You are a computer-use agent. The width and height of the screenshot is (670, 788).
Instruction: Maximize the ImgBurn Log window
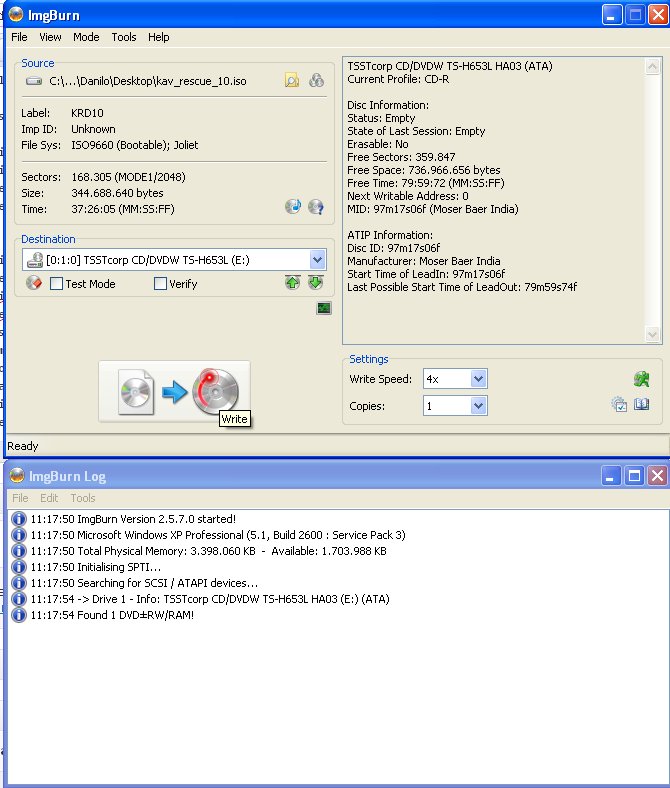(x=634, y=475)
